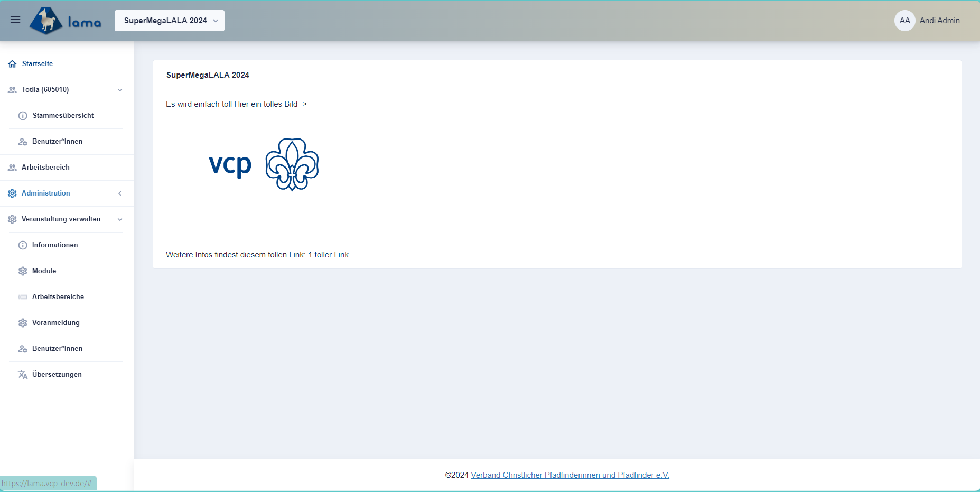Open the SuperMegaLALA 2024 event dropdown

[170, 21]
